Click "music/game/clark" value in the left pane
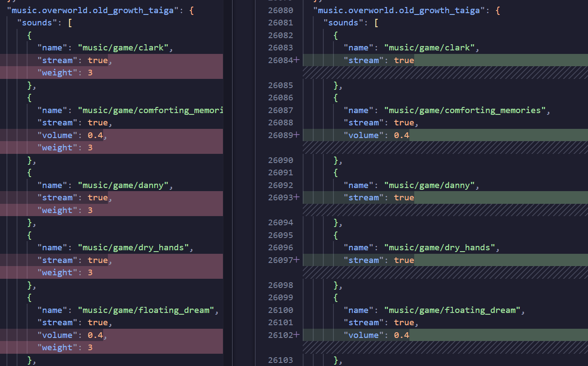Image resolution: width=588 pixels, height=366 pixels. [x=123, y=48]
